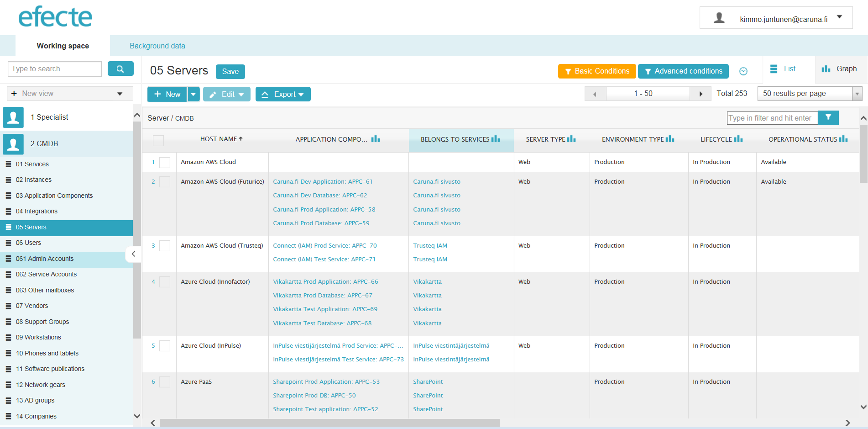Open chart for Operational Status column
Image resolution: width=868 pixels, height=429 pixels.
tap(843, 139)
